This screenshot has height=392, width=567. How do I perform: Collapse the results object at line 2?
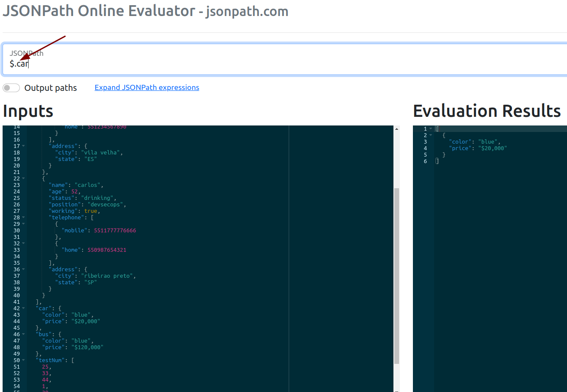[431, 135]
